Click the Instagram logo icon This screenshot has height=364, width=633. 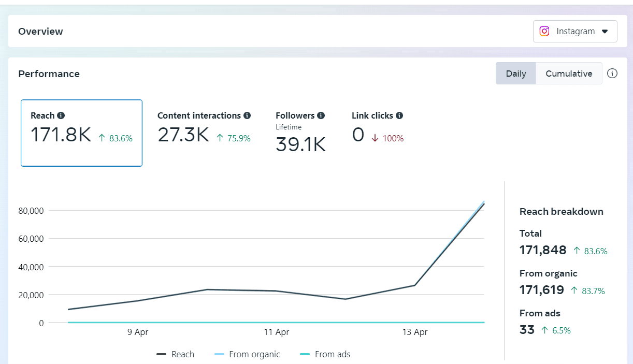click(x=544, y=31)
